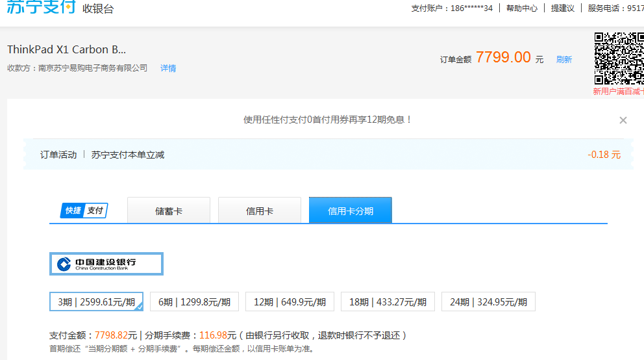The width and height of the screenshot is (644, 360).
Task: Click the 116.98元 installment fee
Action: point(217,335)
